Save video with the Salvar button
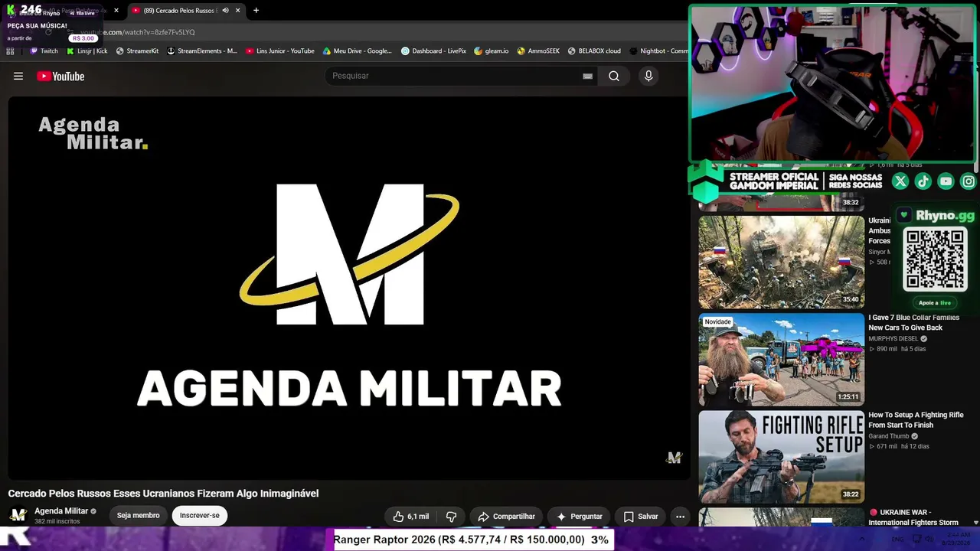 pos(640,517)
